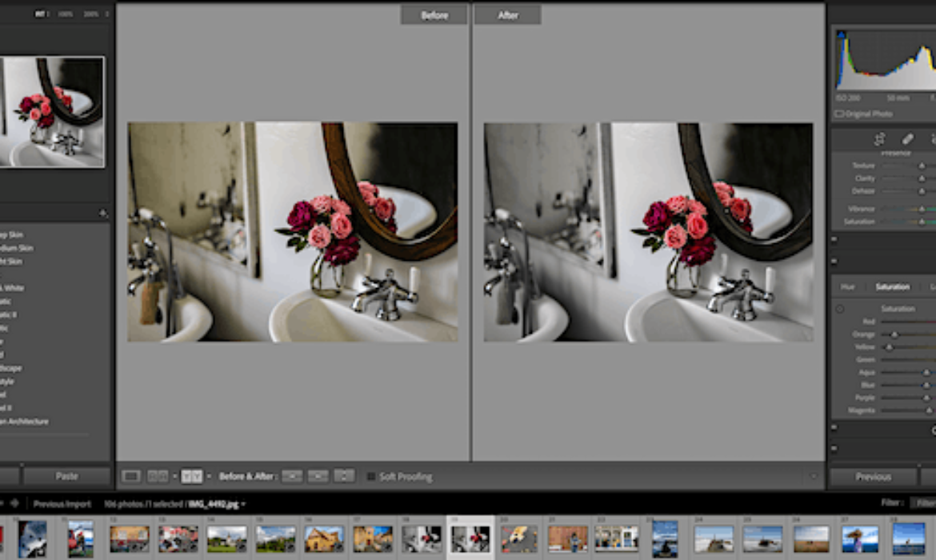Click the Before preview photo
The width and height of the screenshot is (936, 560).
pyautogui.click(x=293, y=232)
